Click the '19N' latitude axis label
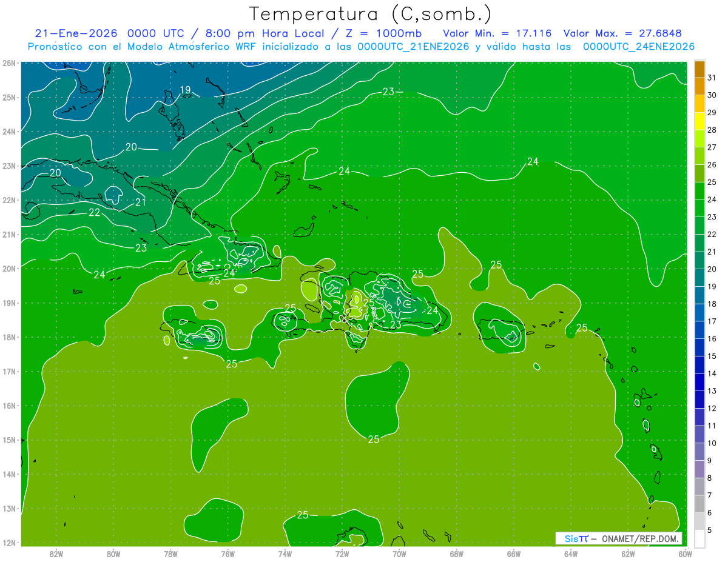 [8, 303]
